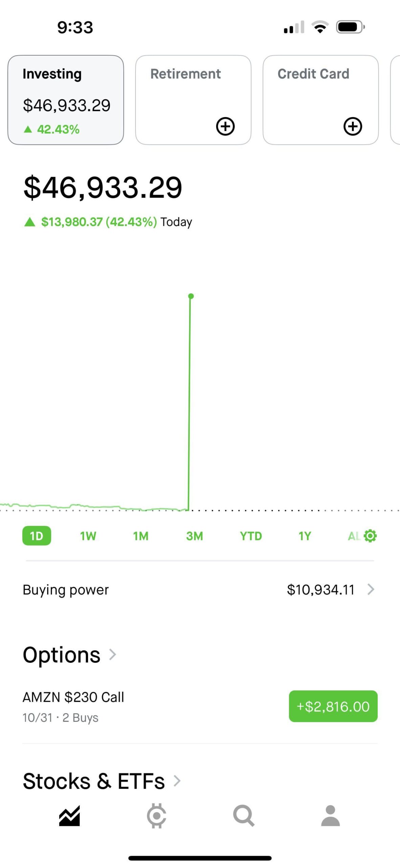Open the account profile icon
The image size is (400, 868).
(330, 815)
